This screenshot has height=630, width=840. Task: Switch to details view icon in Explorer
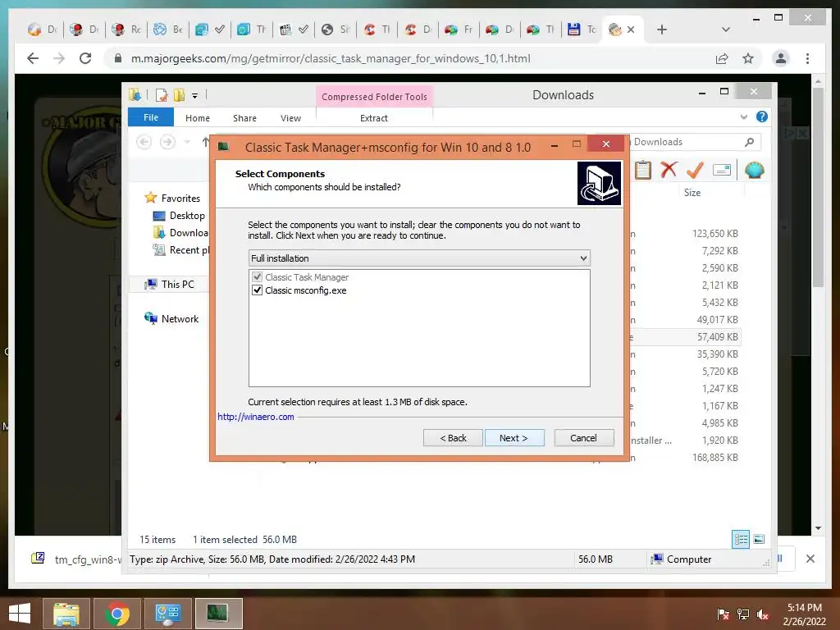coord(741,539)
